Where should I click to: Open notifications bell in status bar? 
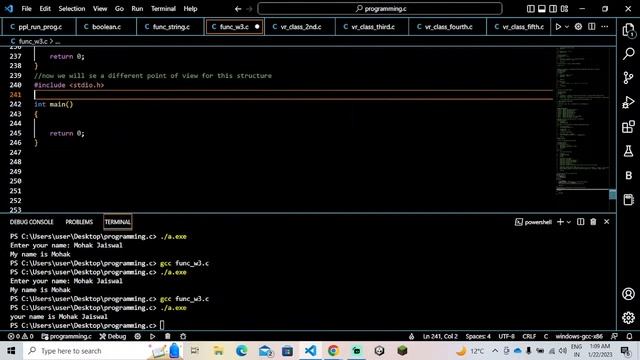click(629, 337)
